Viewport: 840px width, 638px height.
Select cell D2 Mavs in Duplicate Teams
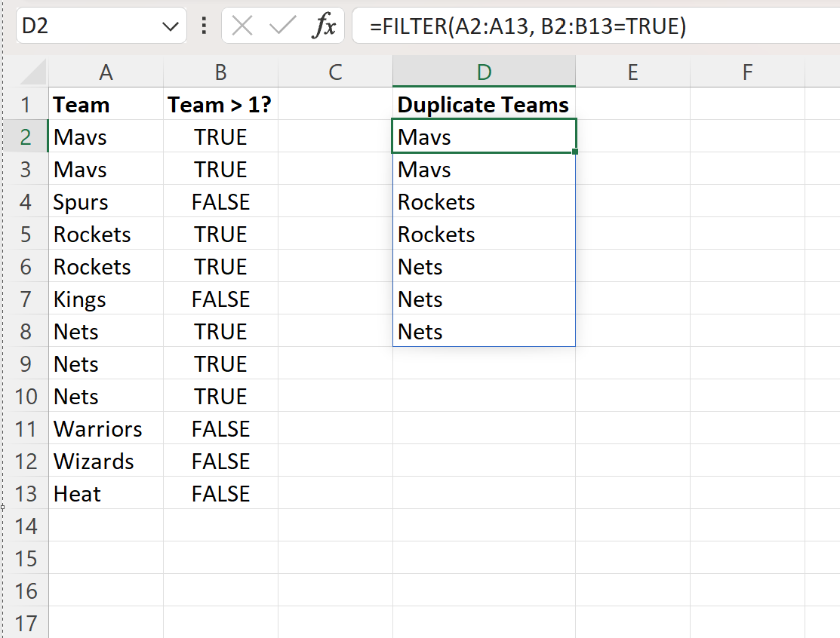pos(485,137)
